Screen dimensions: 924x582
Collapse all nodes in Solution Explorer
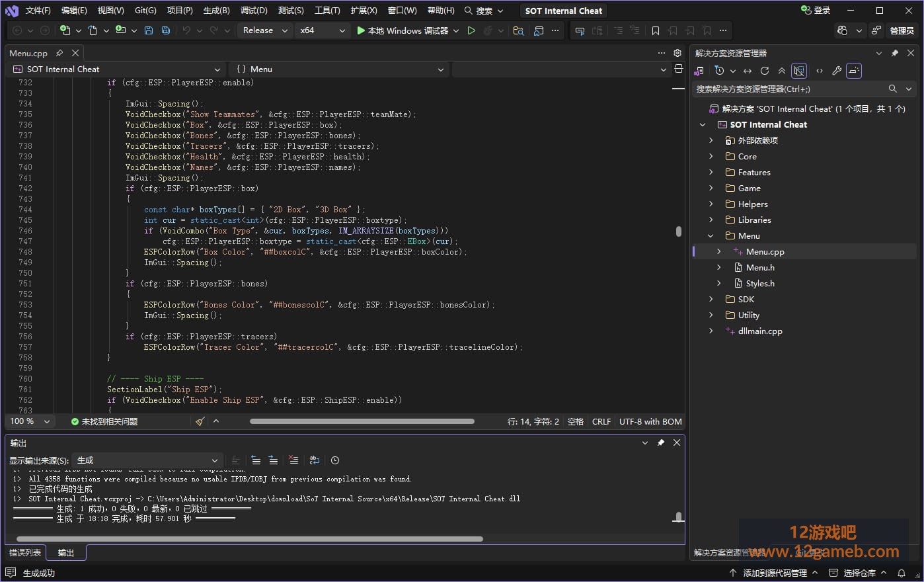pos(782,71)
